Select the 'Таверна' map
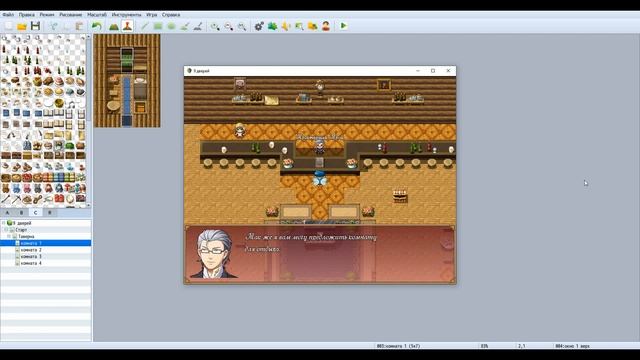The image size is (640, 360). pos(26,236)
